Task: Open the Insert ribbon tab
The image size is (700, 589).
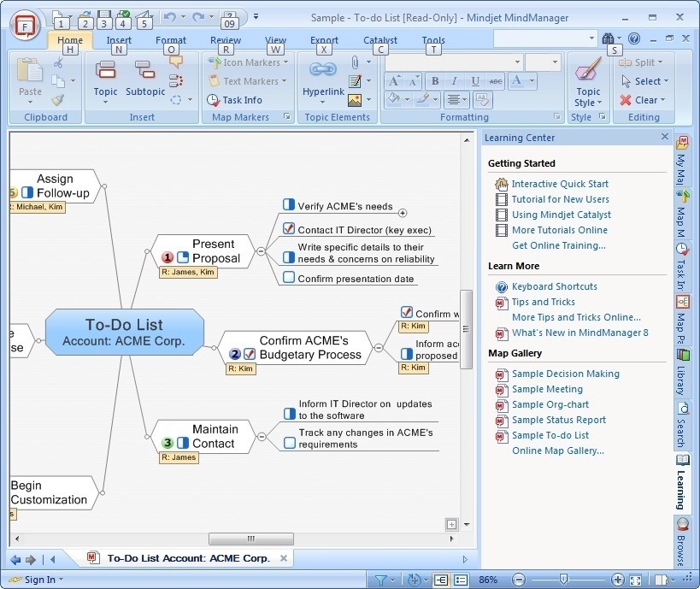Action: pyautogui.click(x=119, y=40)
